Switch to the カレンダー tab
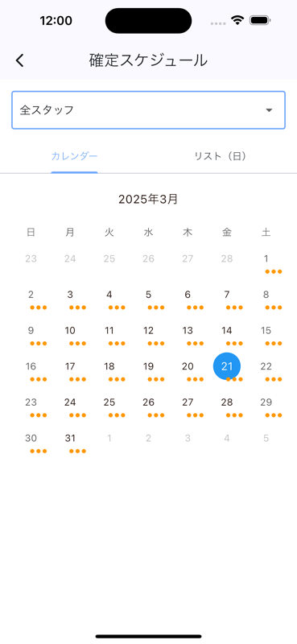The image size is (297, 644). coord(74,156)
